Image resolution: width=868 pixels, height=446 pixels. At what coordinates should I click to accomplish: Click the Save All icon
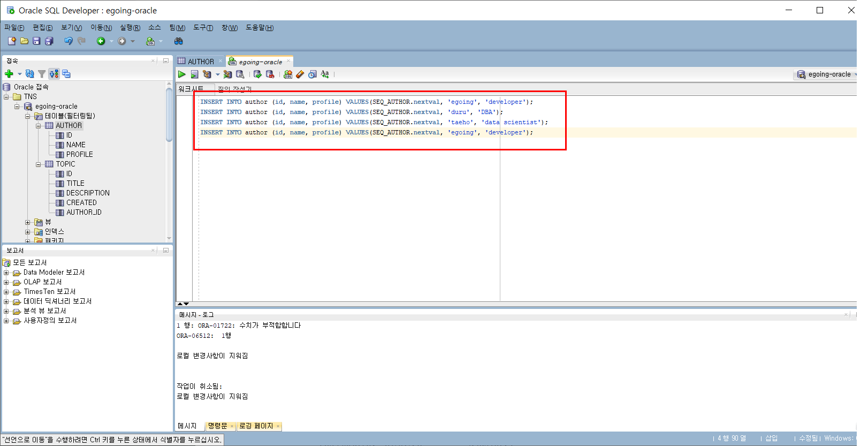49,41
